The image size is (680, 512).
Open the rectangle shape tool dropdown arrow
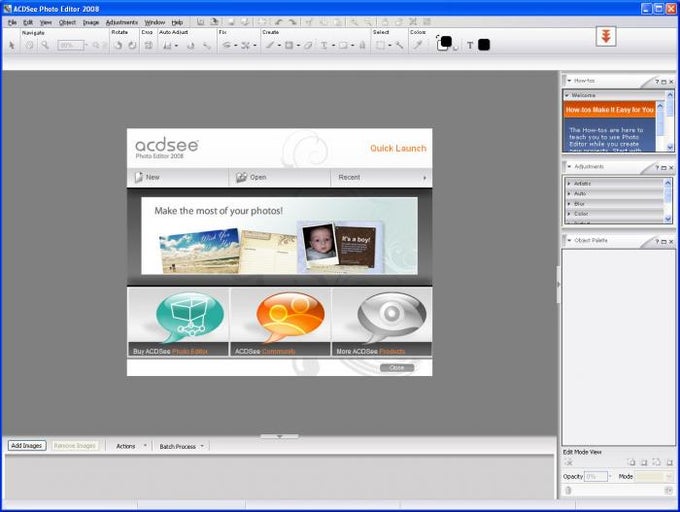298,45
